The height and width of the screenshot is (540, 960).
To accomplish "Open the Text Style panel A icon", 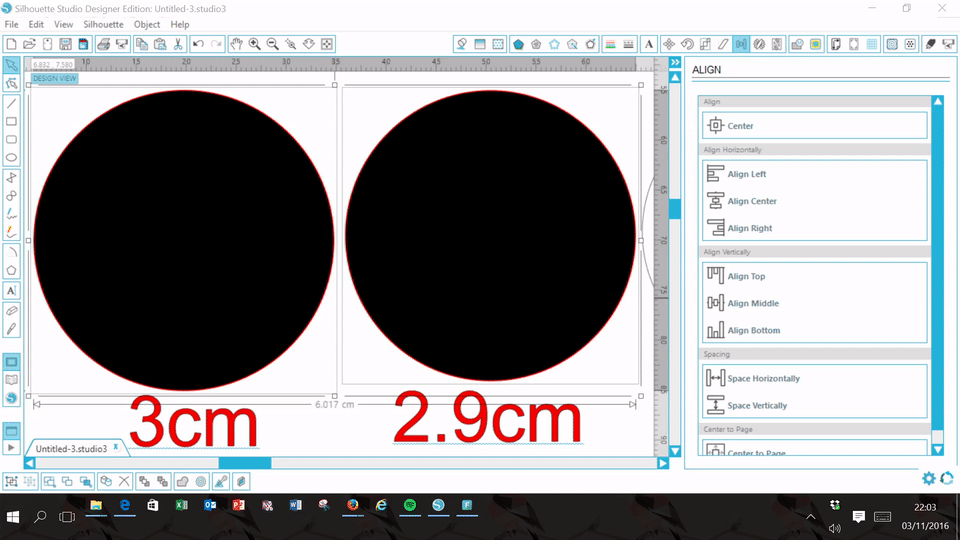I will pos(649,44).
